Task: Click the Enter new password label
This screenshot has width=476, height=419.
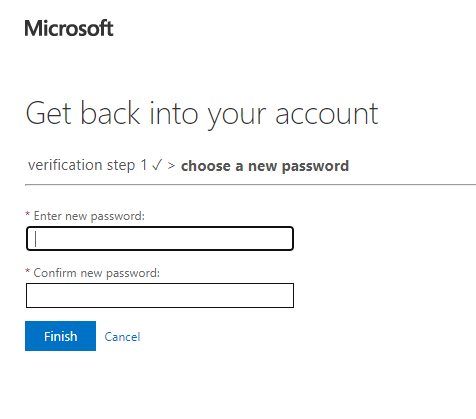Action: point(89,216)
